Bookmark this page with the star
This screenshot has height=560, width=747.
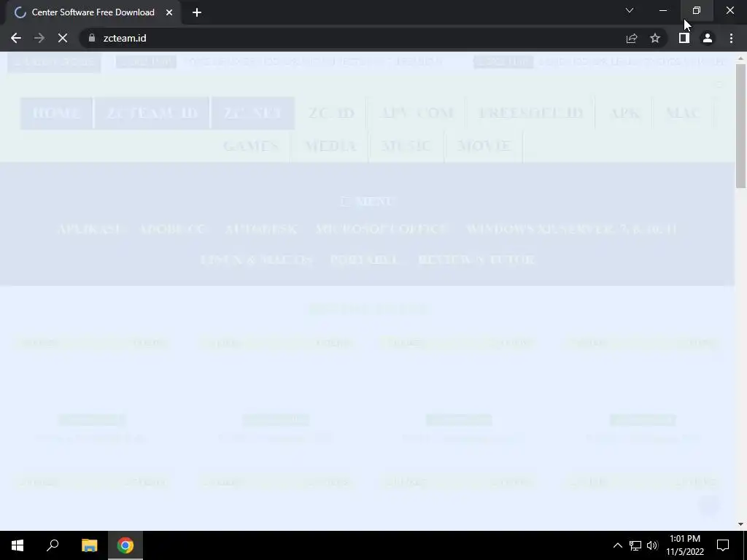click(x=655, y=38)
